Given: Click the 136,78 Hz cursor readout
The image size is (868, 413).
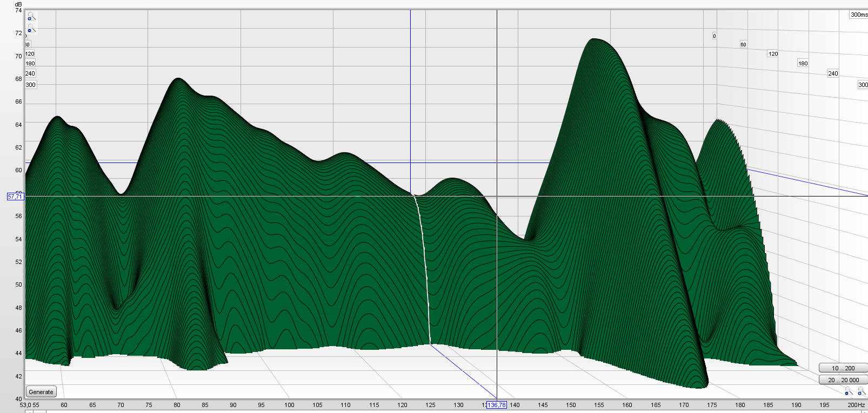Looking at the screenshot, I should point(496,405).
